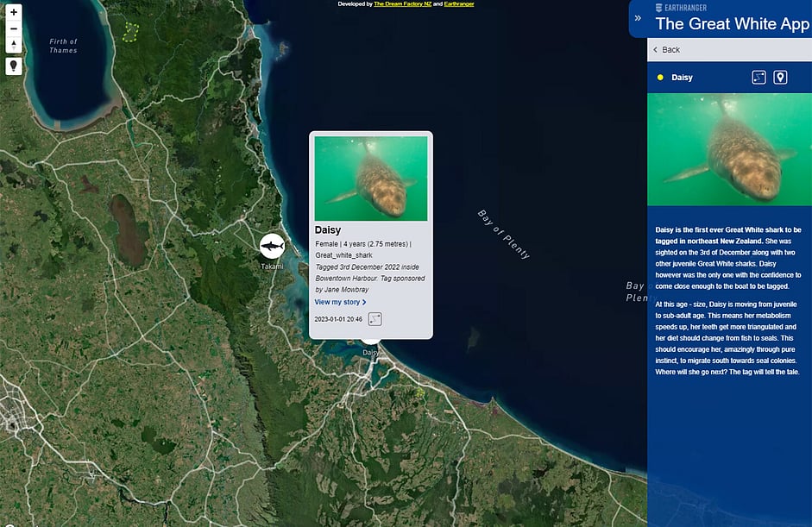Zoom in on the map
Image resolution: width=812 pixels, height=527 pixels.
[x=14, y=13]
